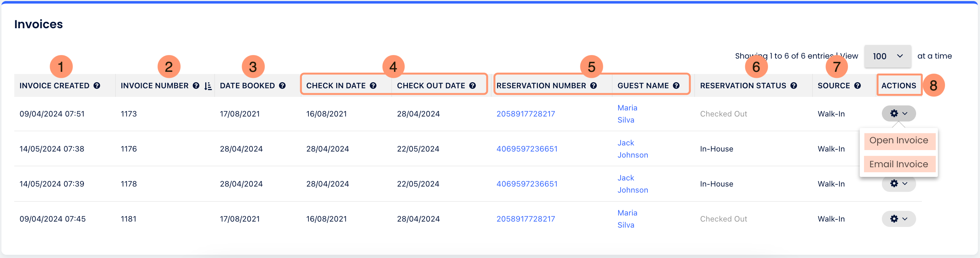Click help icon next to Invoice Created
The height and width of the screenshot is (258, 980).
point(97,86)
